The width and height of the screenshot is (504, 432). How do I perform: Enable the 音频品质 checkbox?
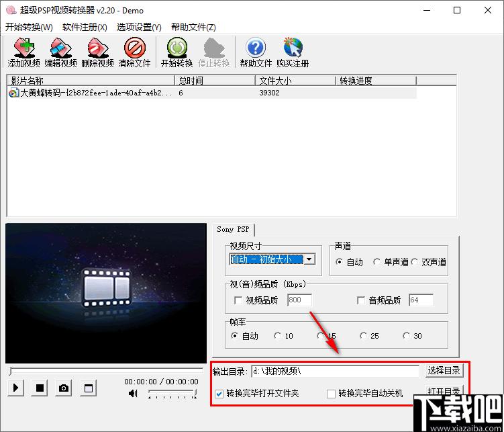(361, 300)
